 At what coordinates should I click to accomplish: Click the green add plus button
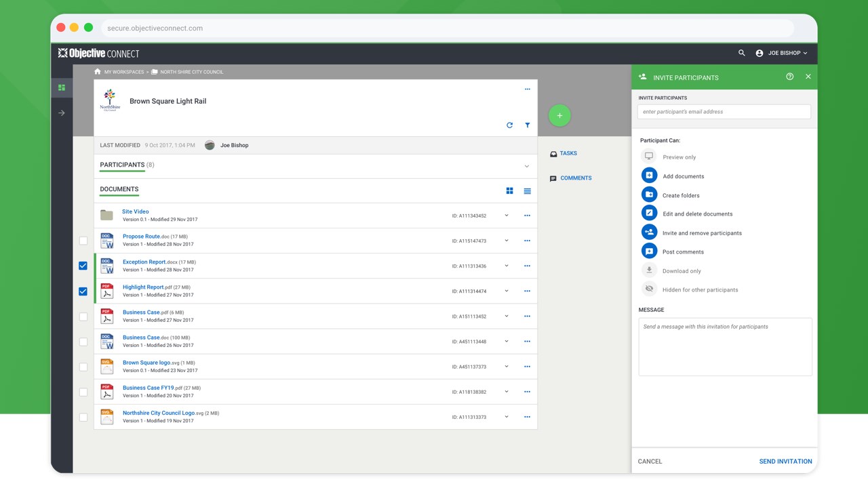point(559,115)
